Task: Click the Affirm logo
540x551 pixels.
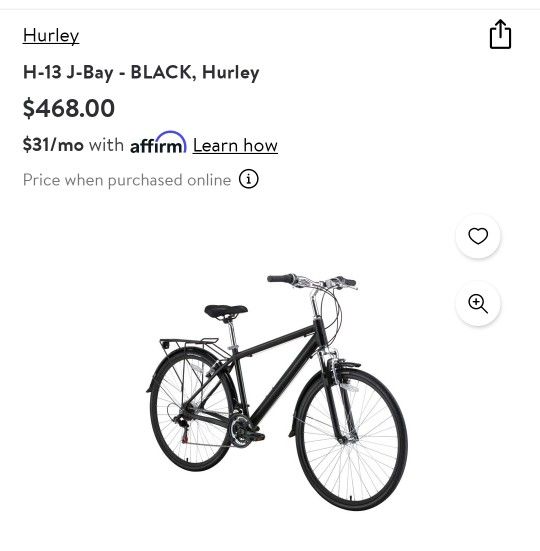Action: pos(158,142)
